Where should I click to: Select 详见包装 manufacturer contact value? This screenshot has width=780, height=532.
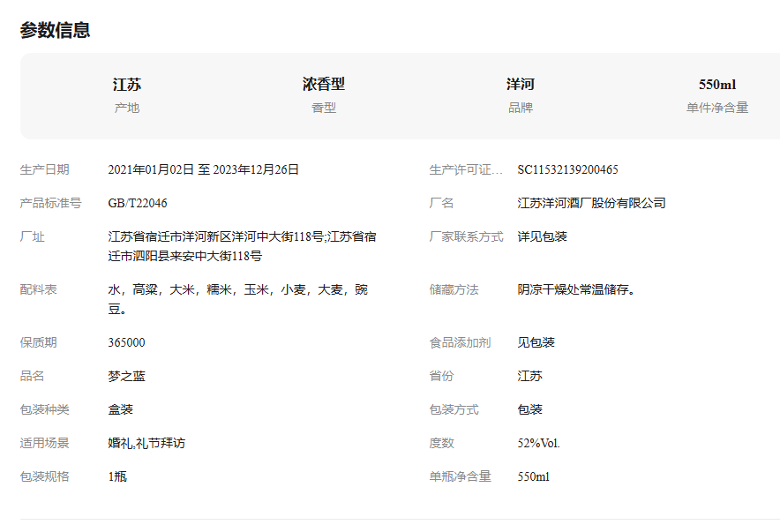point(542,236)
